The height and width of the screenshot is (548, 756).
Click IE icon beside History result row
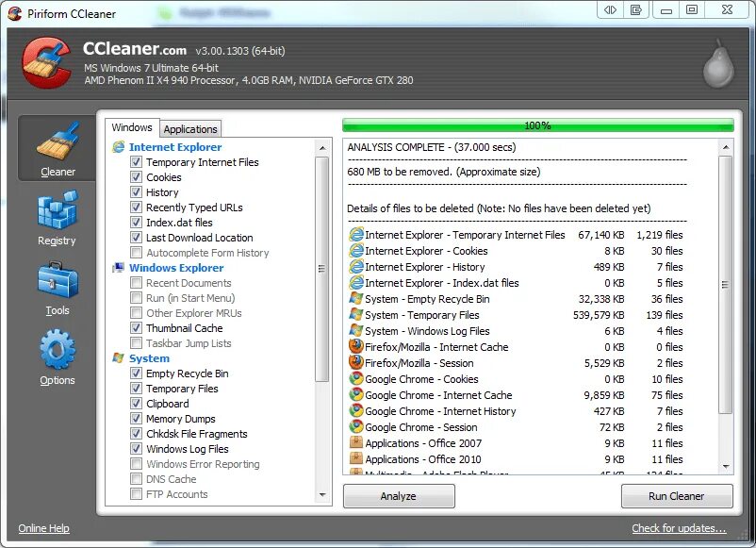pos(355,267)
